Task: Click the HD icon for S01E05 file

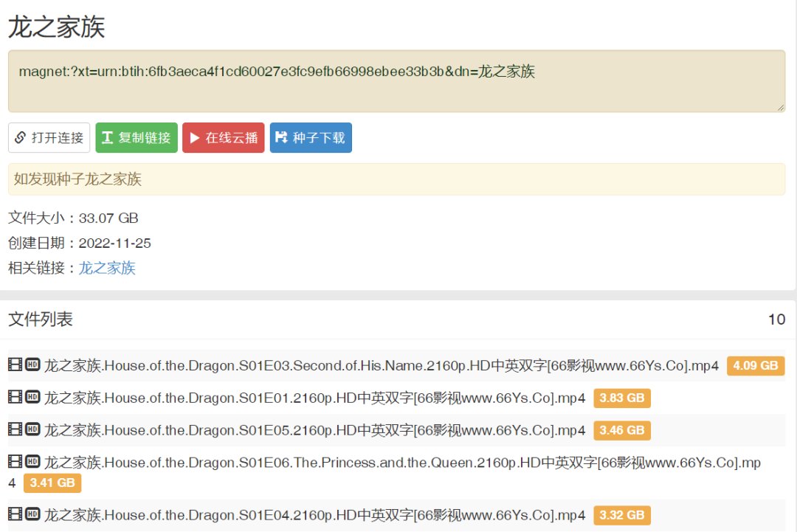Action: [32, 429]
